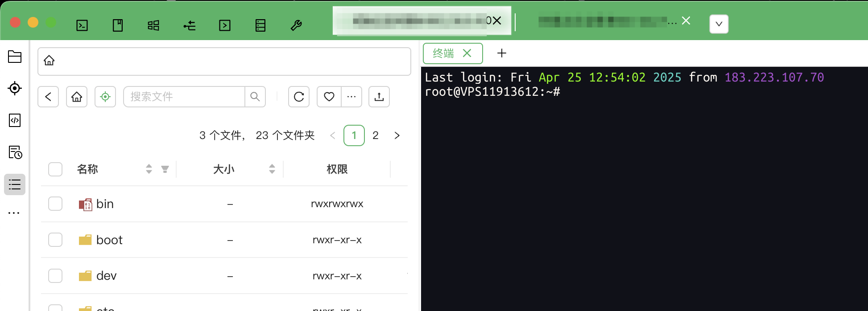
Task: Click the filter funnel in name column
Action: (165, 169)
